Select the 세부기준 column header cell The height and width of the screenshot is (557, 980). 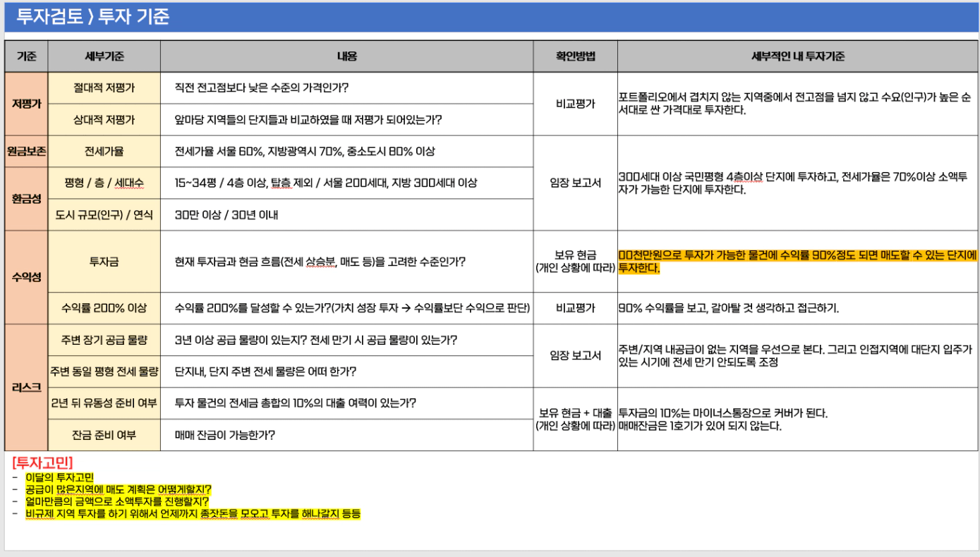pyautogui.click(x=104, y=56)
